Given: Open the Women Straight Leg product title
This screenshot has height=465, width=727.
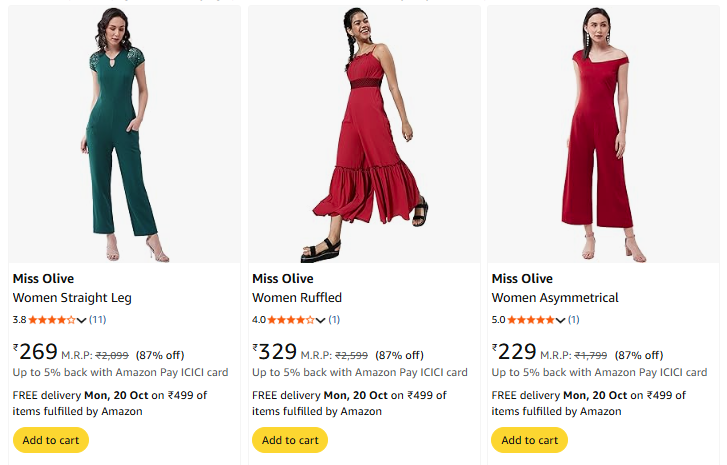Looking at the screenshot, I should 72,298.
